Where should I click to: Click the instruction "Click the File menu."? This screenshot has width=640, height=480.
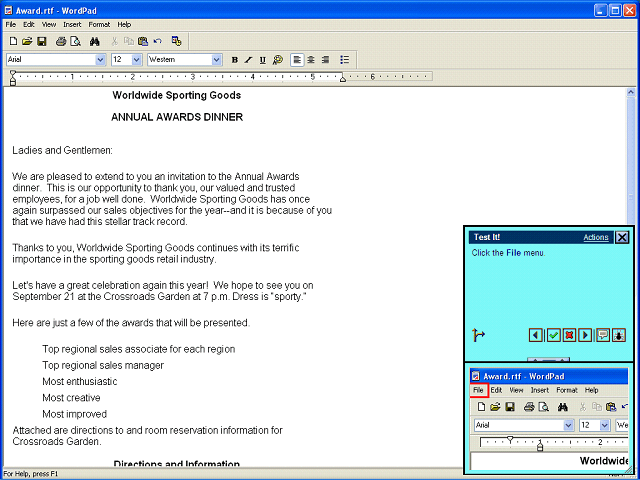(x=508, y=253)
